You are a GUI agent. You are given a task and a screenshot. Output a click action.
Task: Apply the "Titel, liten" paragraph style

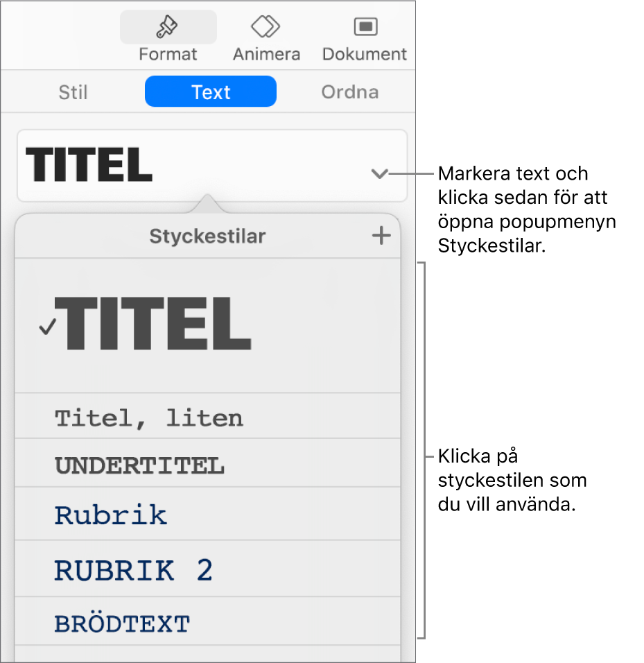click(149, 418)
